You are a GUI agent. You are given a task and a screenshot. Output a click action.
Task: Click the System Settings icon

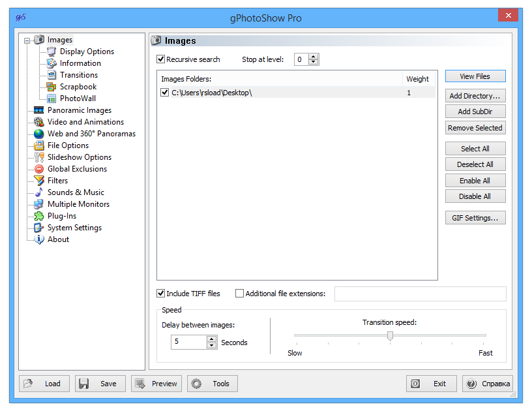pos(39,228)
